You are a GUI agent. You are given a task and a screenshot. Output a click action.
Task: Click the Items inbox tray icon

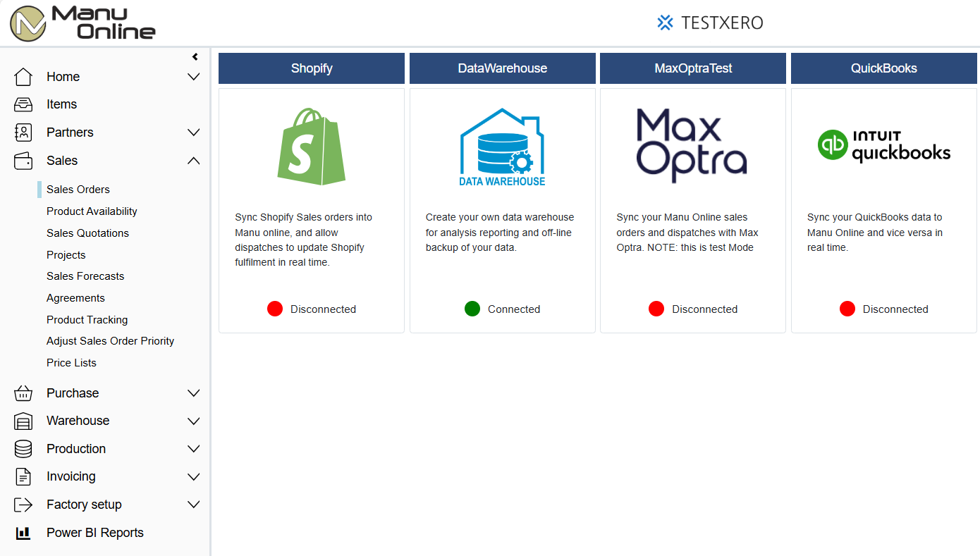click(x=23, y=104)
